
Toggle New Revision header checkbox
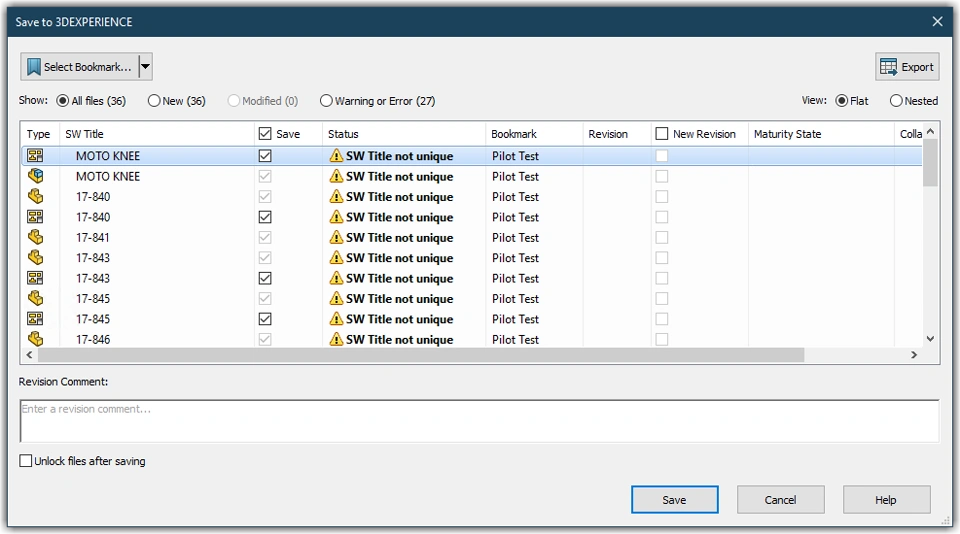click(662, 134)
